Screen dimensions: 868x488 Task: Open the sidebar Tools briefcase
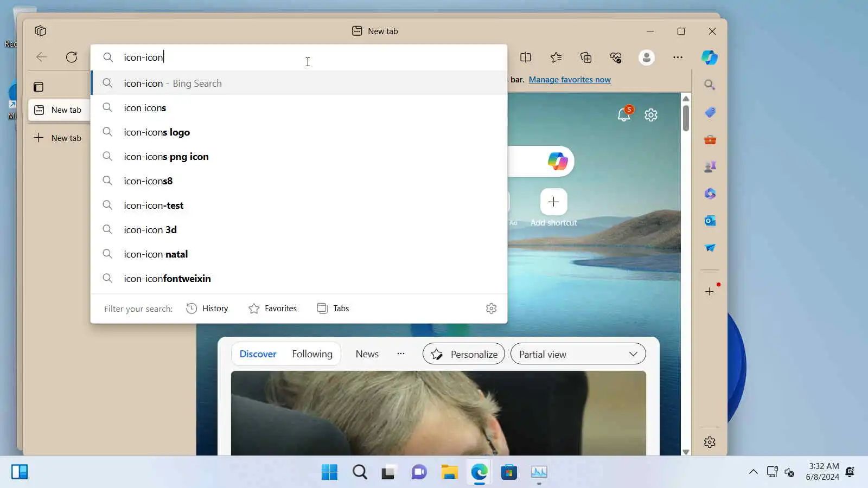pos(710,139)
